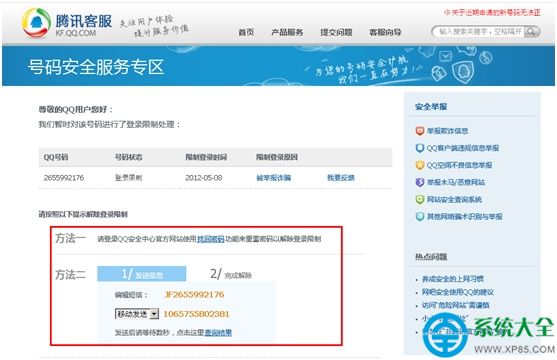Click the 限制登录原因 column header
Screen dimensions: 557x360
[277, 157]
